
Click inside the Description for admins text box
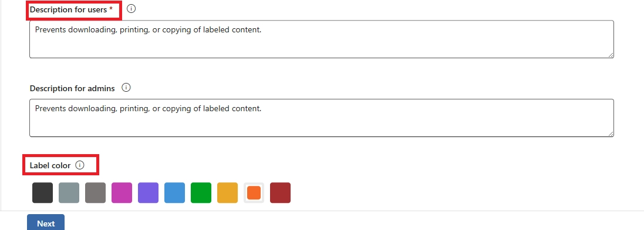(322, 118)
